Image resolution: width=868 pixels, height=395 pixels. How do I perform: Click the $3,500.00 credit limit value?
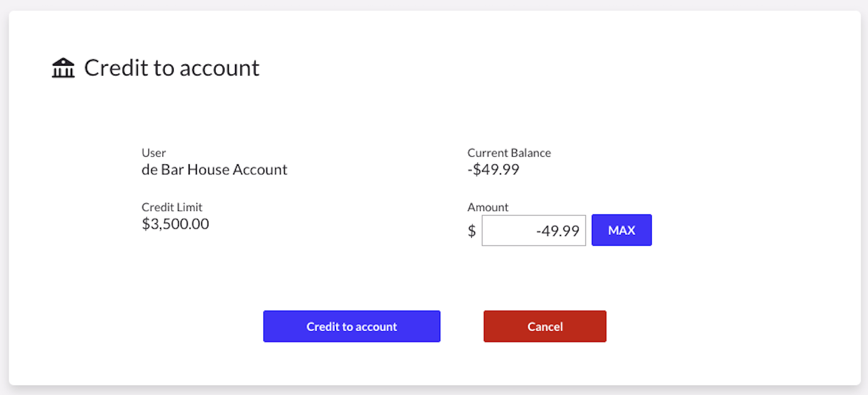click(175, 224)
